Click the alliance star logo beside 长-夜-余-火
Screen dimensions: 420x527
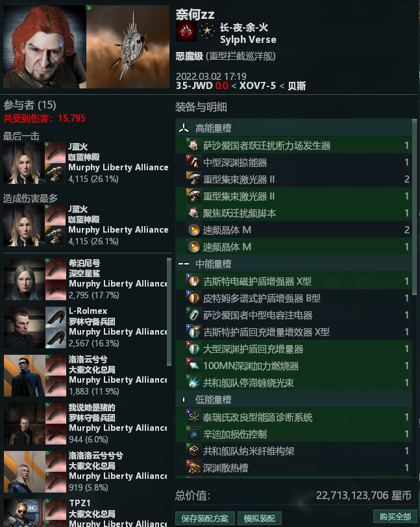click(207, 31)
